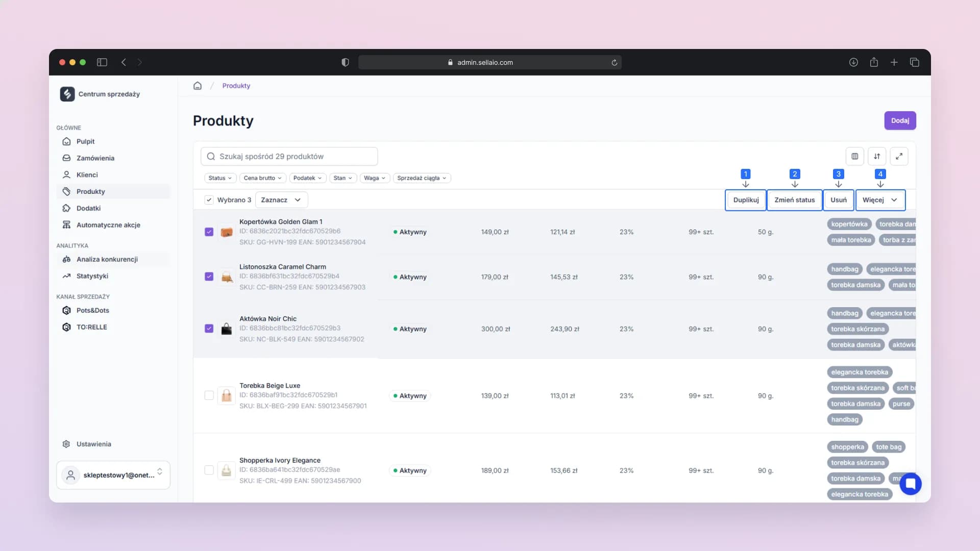Click the Zamówienia inbox icon
This screenshot has width=980, height=551.
[x=66, y=158]
